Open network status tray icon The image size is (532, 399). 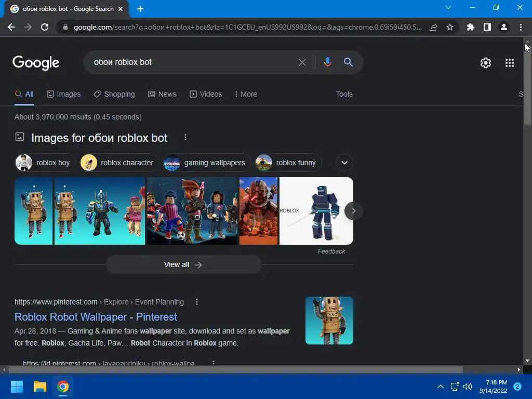pos(455,387)
